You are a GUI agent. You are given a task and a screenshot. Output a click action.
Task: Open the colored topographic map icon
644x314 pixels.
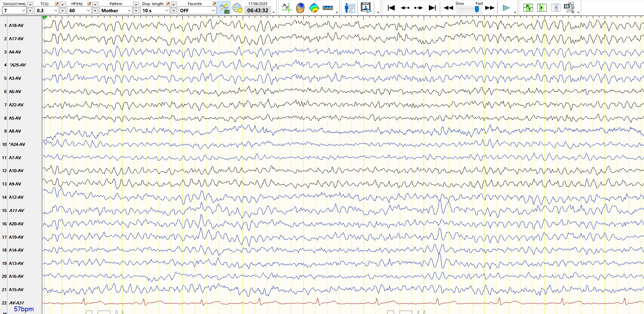coord(314,8)
